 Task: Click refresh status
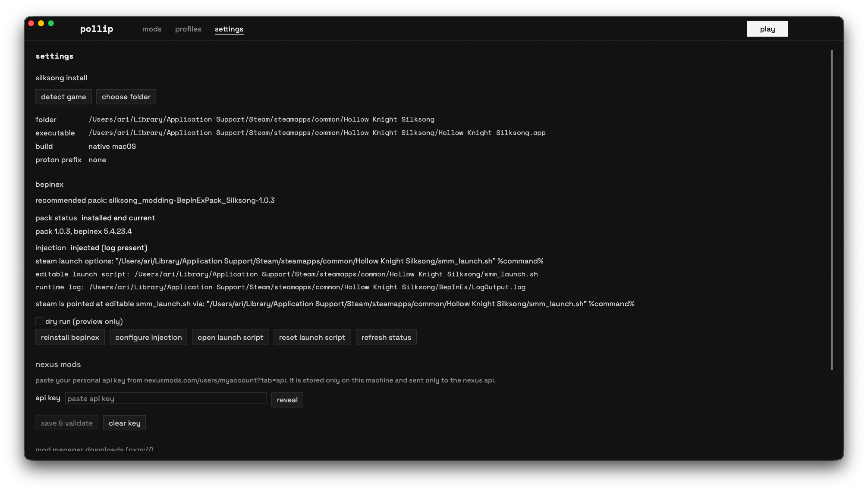pos(386,337)
